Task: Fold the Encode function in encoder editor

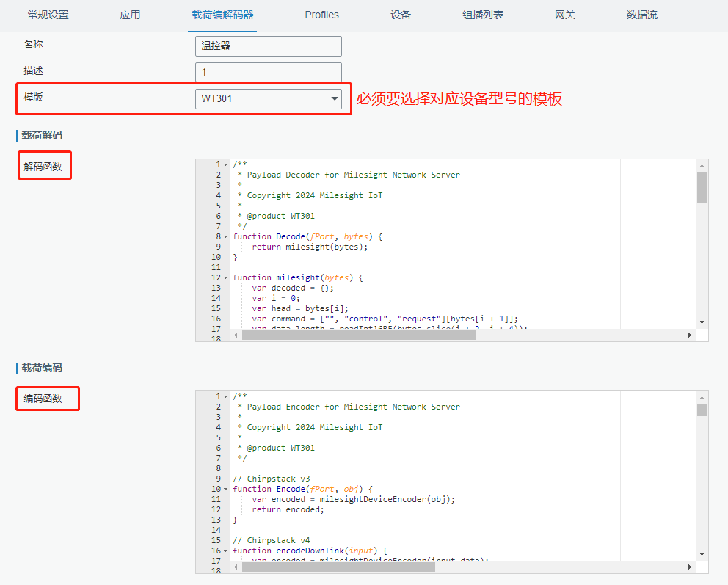Action: click(x=225, y=490)
